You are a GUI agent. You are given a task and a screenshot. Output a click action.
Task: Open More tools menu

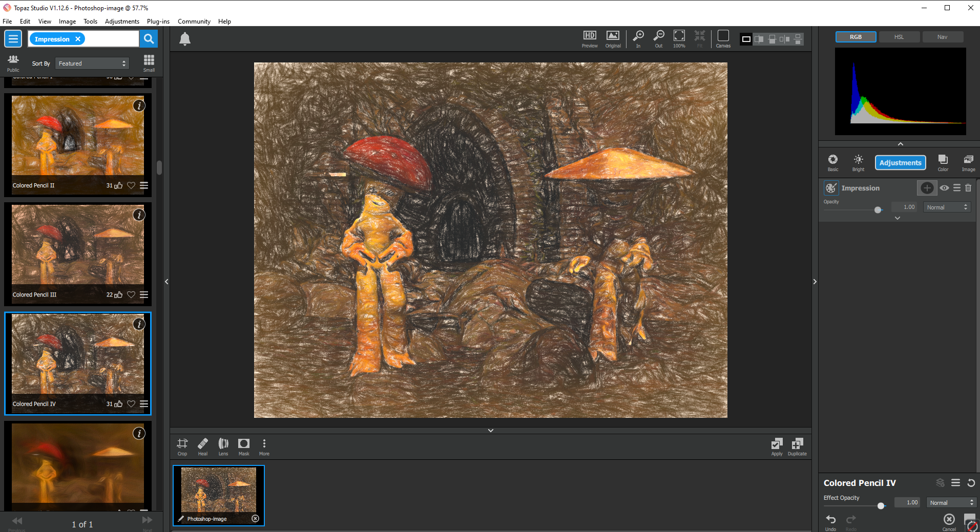(264, 446)
